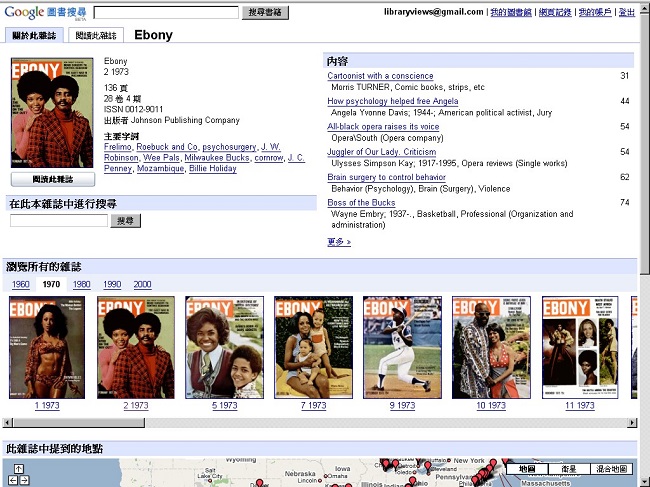Open article Brain surgery to control behavior

pos(386,177)
